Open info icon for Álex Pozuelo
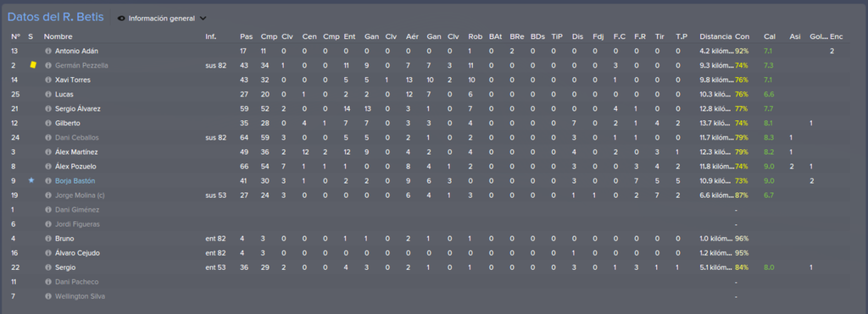This screenshot has height=314, width=868. click(48, 167)
